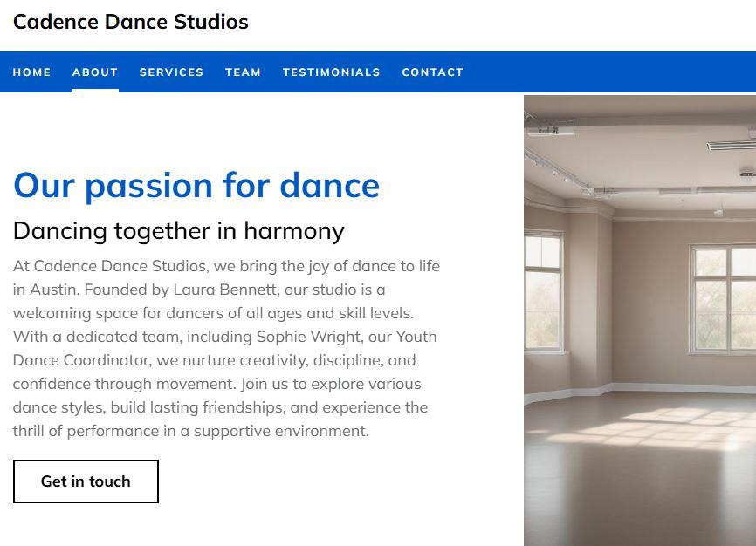Click the right window in the studio photo

723,298
